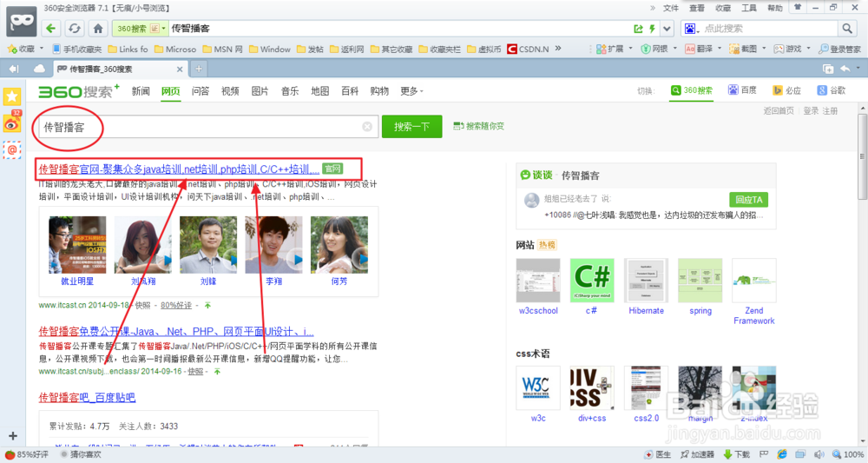Open the 传智播客官网 first search result
This screenshot has height=463, width=868.
point(179,169)
